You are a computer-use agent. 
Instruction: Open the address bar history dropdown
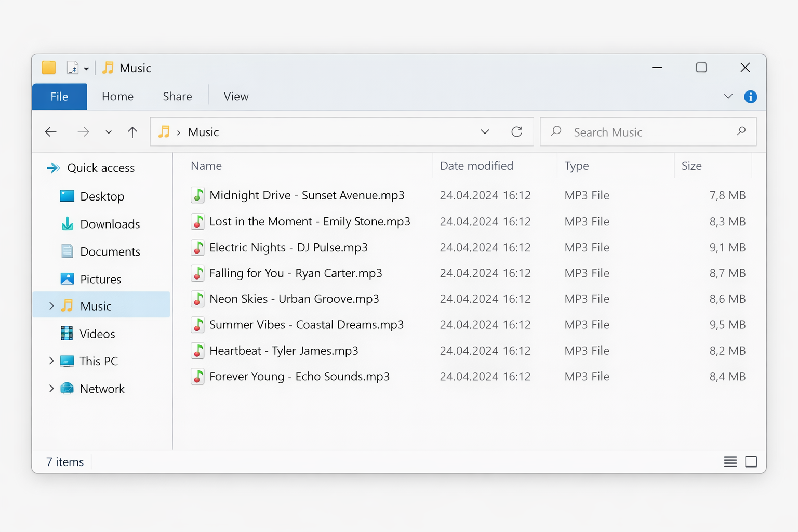tap(485, 132)
